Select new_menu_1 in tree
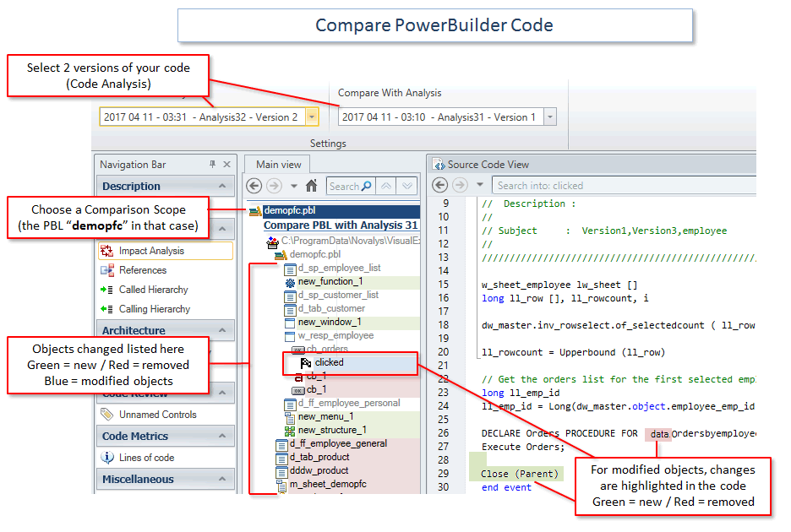This screenshot has height=532, width=791. 326,417
